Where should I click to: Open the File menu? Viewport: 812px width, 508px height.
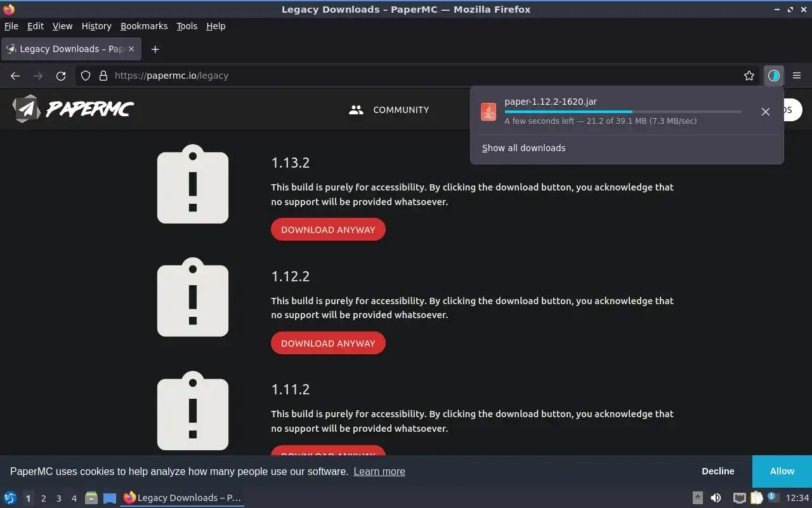click(11, 26)
